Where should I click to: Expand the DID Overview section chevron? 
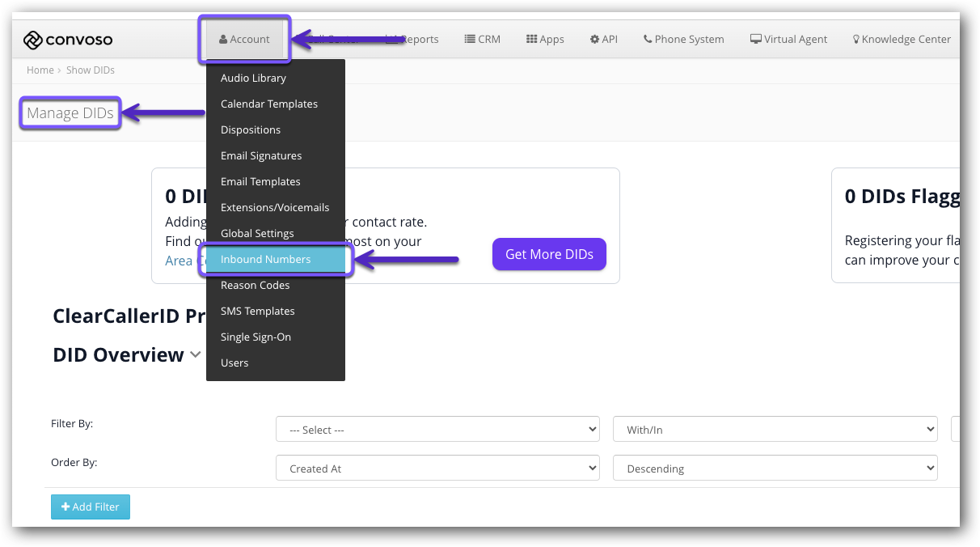pyautogui.click(x=195, y=354)
